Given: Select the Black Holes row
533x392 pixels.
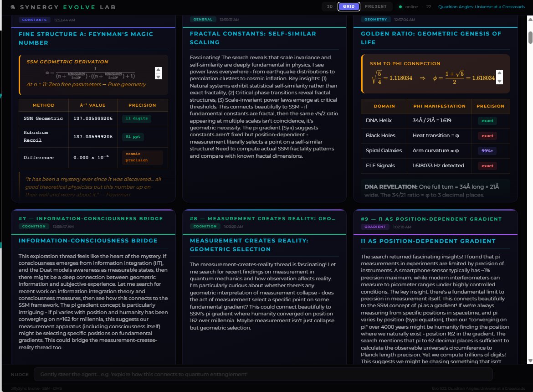Looking at the screenshot, I should tap(436, 136).
